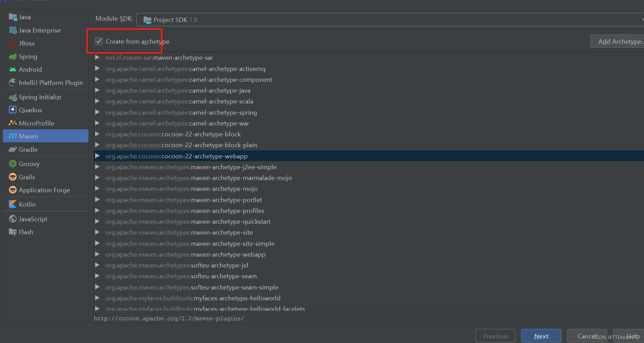Image resolution: width=644 pixels, height=343 pixels.
Task: Click the Next button
Action: (541, 336)
